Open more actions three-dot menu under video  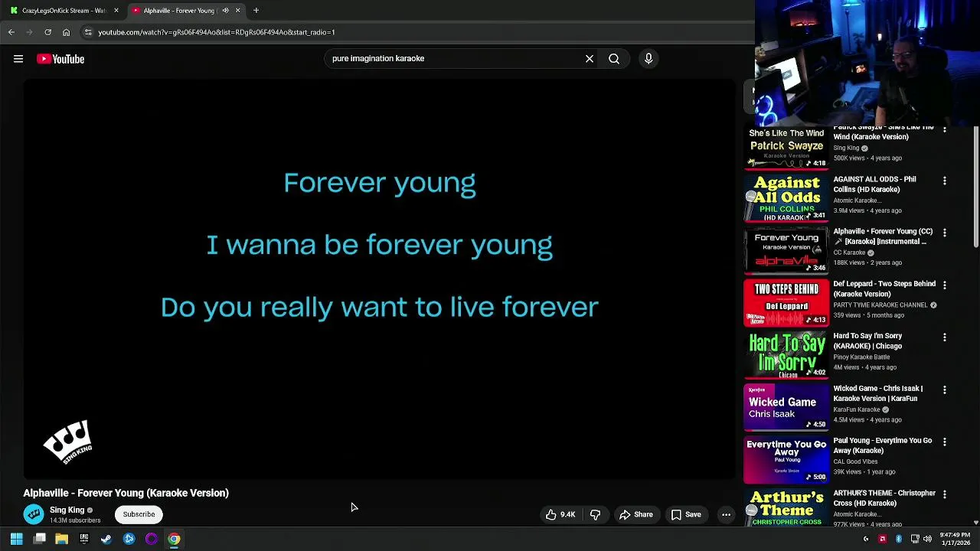click(726, 515)
